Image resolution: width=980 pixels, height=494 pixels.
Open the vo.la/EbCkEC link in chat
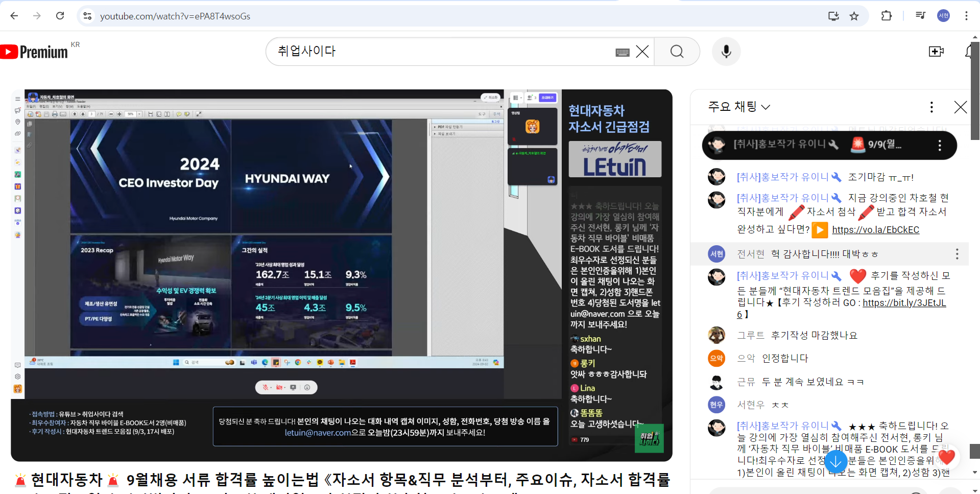[x=875, y=230]
